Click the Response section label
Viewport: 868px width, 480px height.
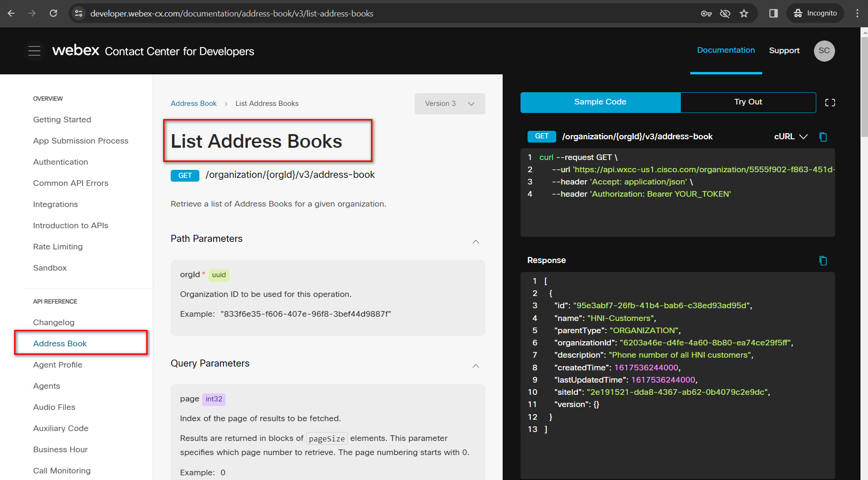pos(546,260)
